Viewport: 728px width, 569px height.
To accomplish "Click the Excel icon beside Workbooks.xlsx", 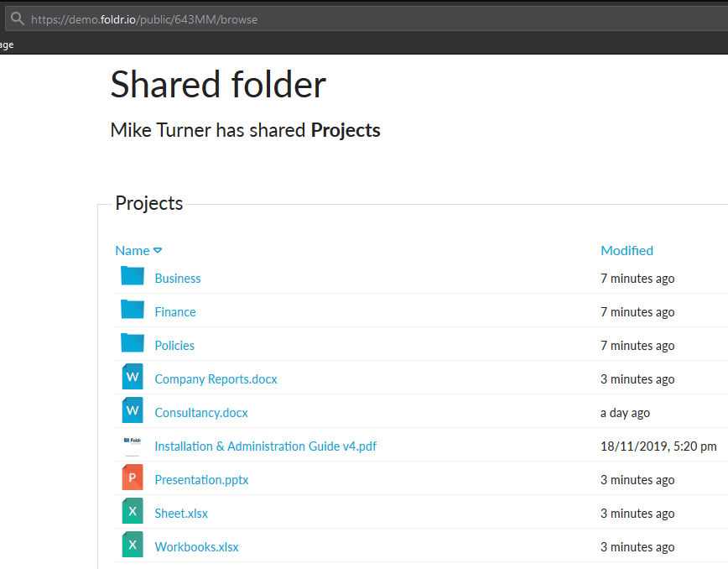I will [x=132, y=544].
